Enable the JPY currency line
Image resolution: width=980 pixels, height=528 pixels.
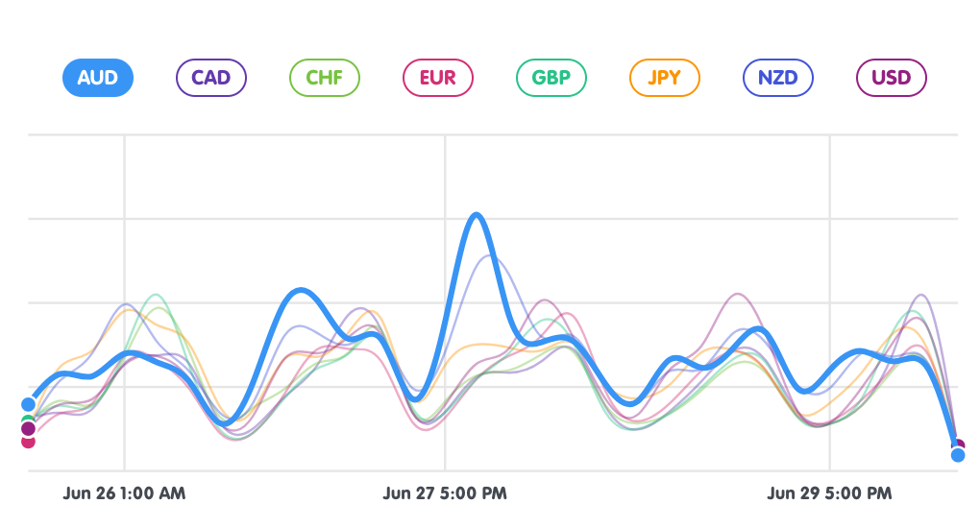[x=665, y=78]
